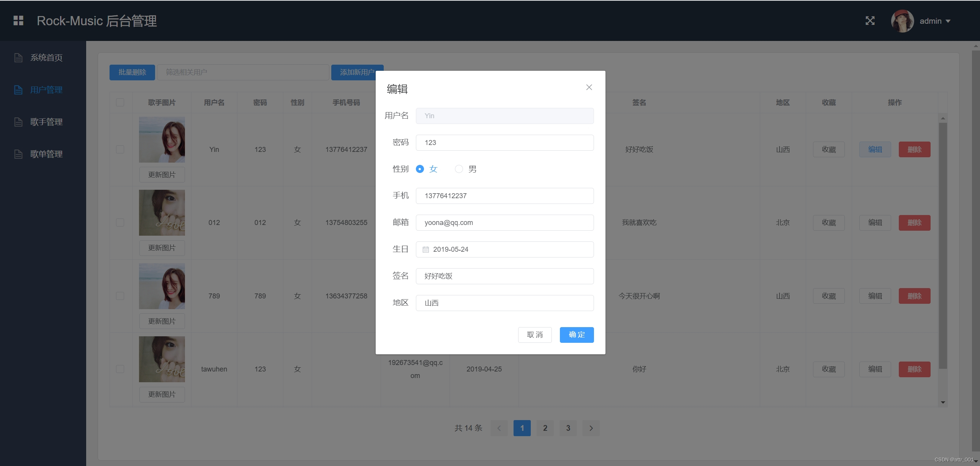Cancel the dialog using 取消
The height and width of the screenshot is (466, 980).
535,335
